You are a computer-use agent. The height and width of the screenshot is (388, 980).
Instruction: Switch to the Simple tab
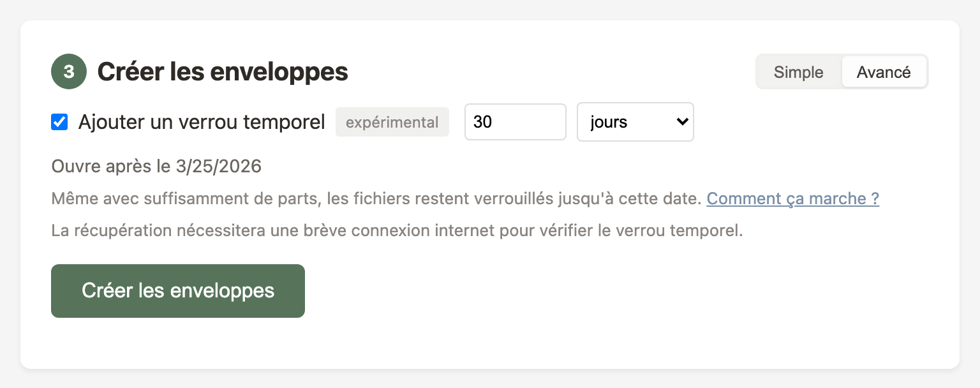[x=798, y=72]
